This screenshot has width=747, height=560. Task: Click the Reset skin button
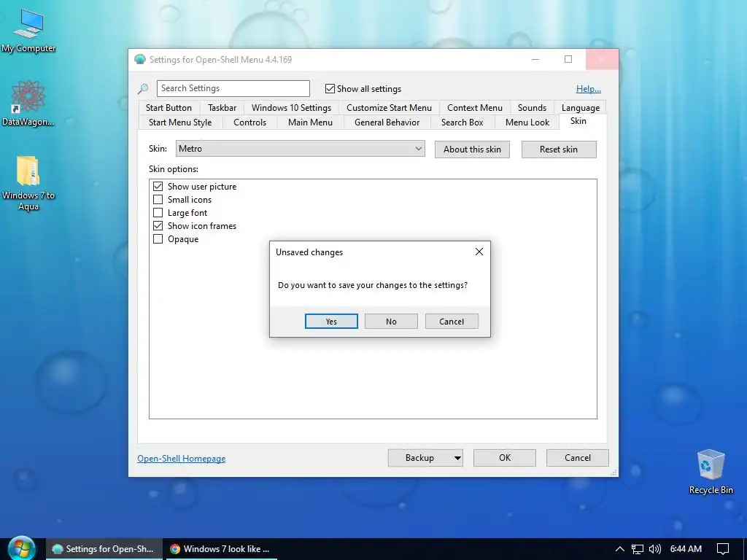(x=558, y=149)
